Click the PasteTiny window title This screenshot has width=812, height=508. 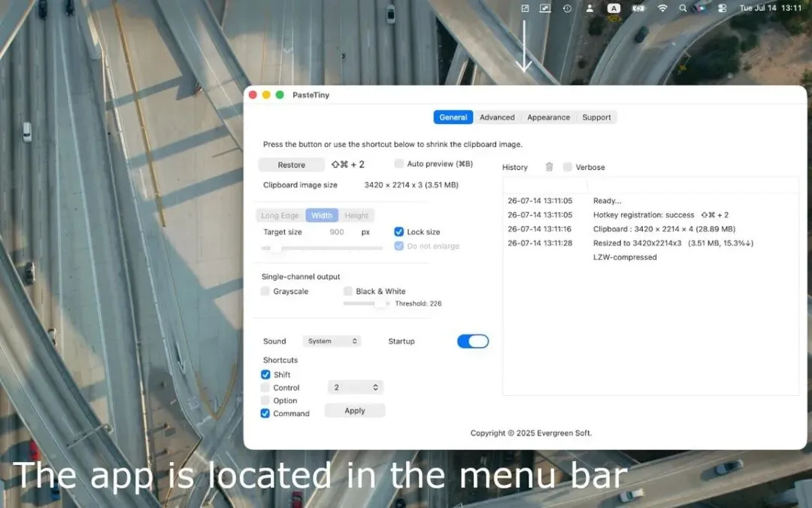pos(311,95)
